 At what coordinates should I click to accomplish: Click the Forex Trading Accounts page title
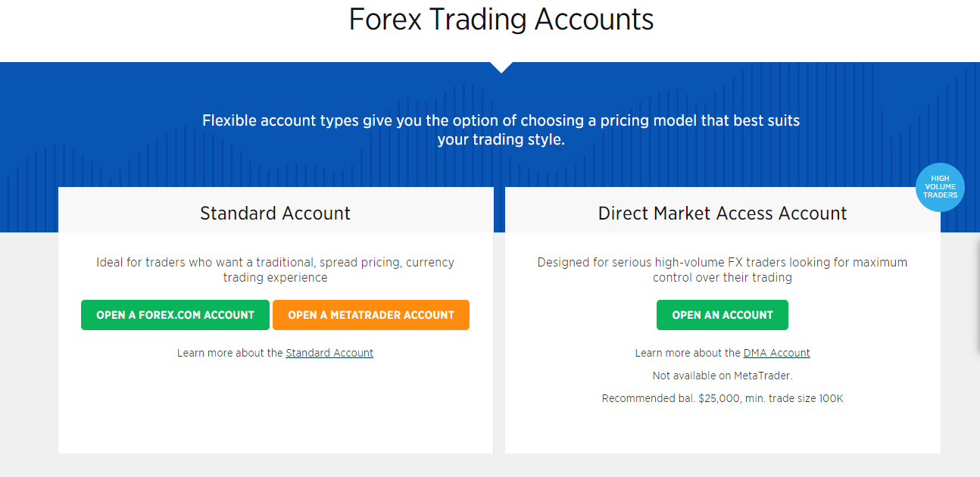(x=501, y=20)
